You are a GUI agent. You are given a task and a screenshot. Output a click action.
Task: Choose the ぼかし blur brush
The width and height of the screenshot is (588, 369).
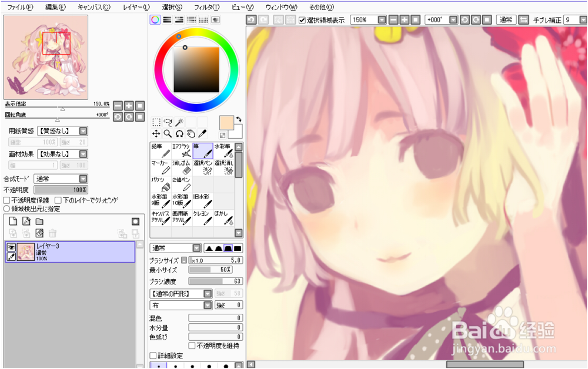(x=224, y=218)
